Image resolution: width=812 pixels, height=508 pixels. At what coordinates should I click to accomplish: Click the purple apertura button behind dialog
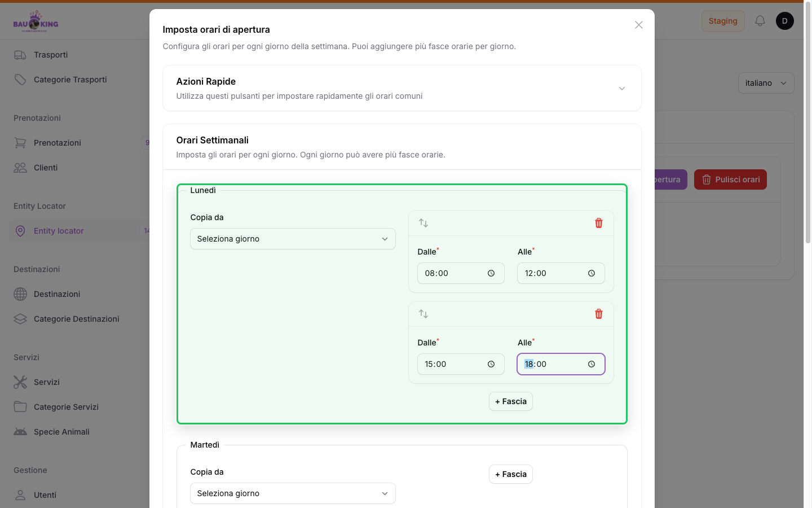pos(671,179)
